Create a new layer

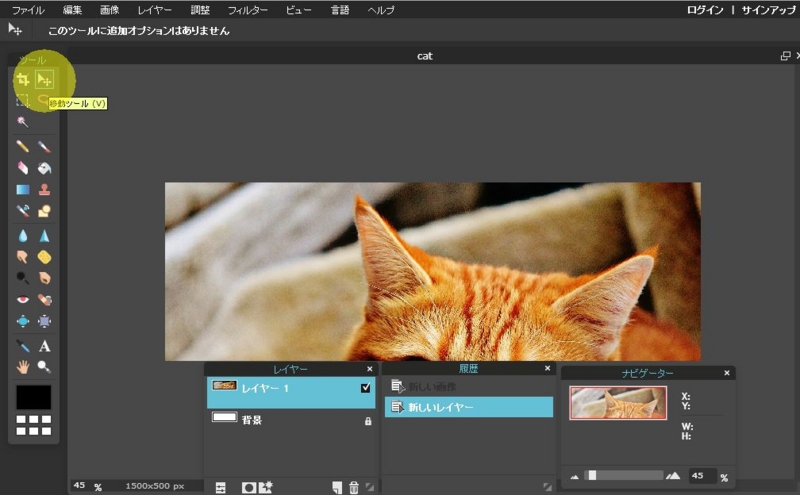pos(337,487)
